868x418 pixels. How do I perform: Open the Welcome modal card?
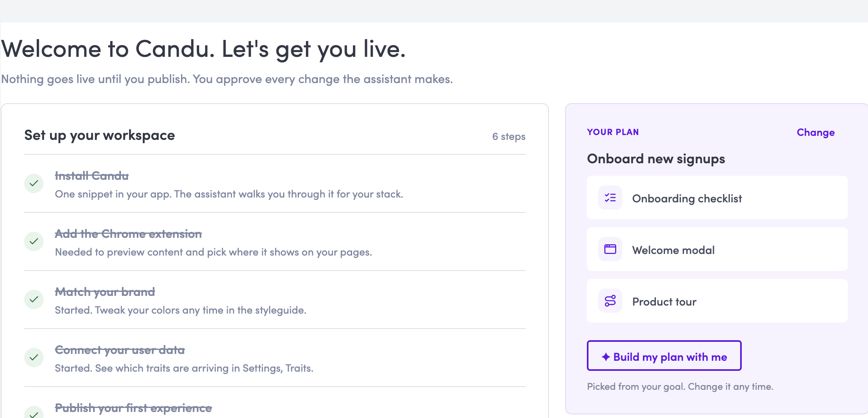[717, 249]
